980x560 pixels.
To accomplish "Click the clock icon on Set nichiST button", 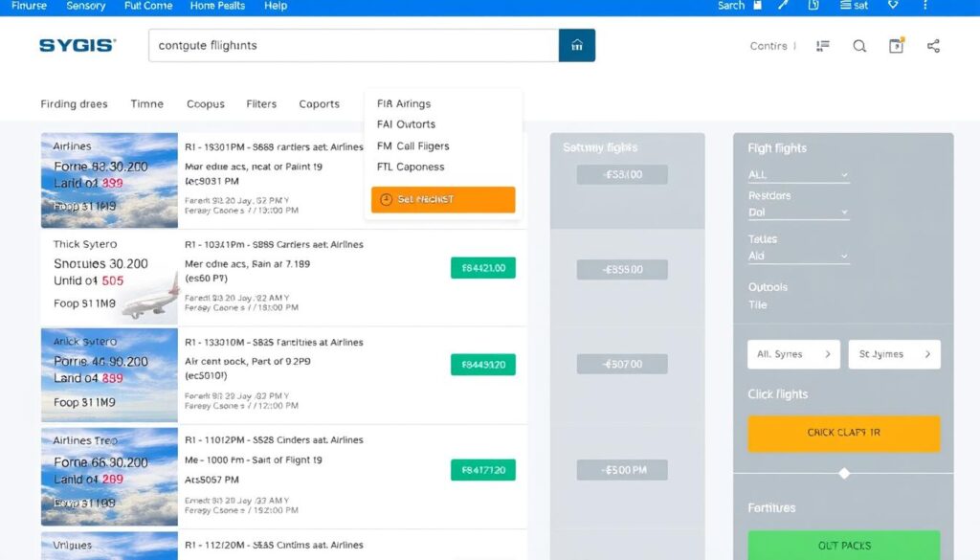I will (x=386, y=200).
